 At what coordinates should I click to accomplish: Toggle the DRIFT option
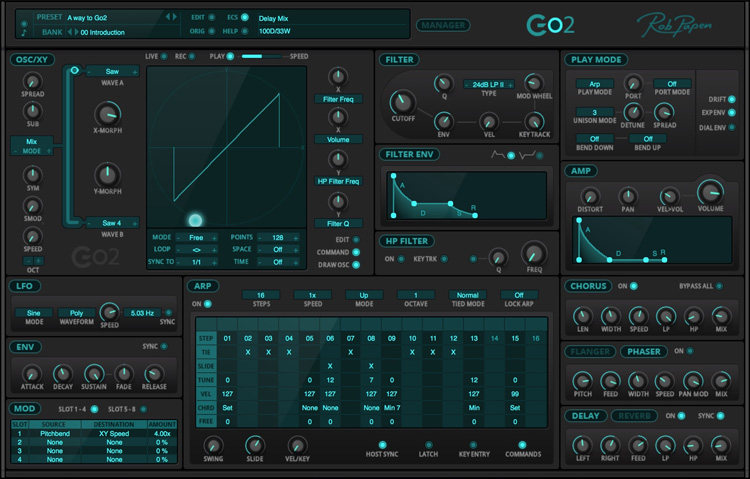(x=731, y=99)
